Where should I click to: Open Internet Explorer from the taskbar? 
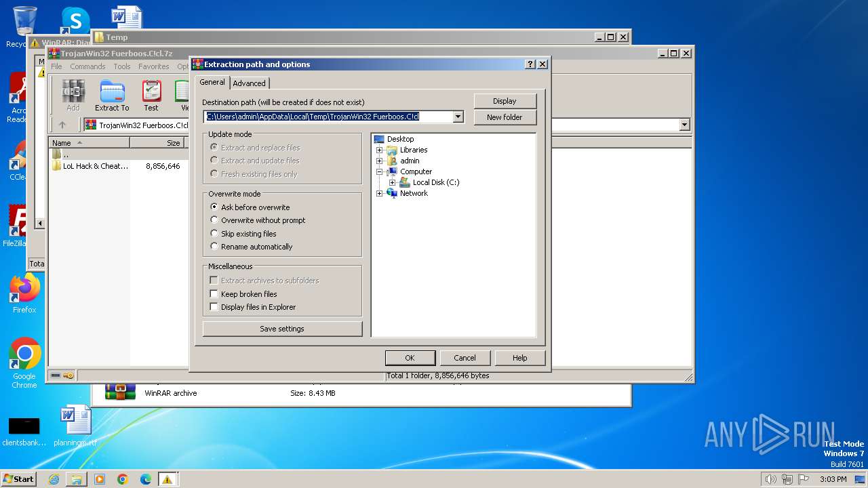54,479
